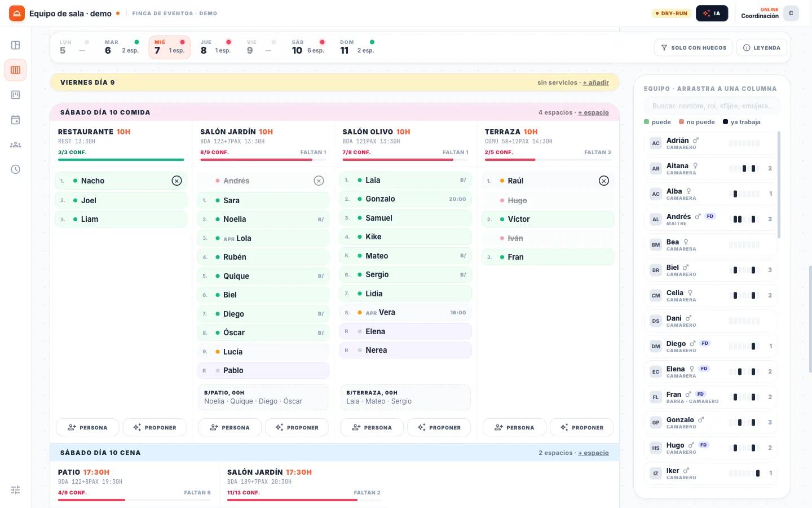This screenshot has height=508, width=812.
Task: Click the orange app logo icon
Action: coord(17,13)
